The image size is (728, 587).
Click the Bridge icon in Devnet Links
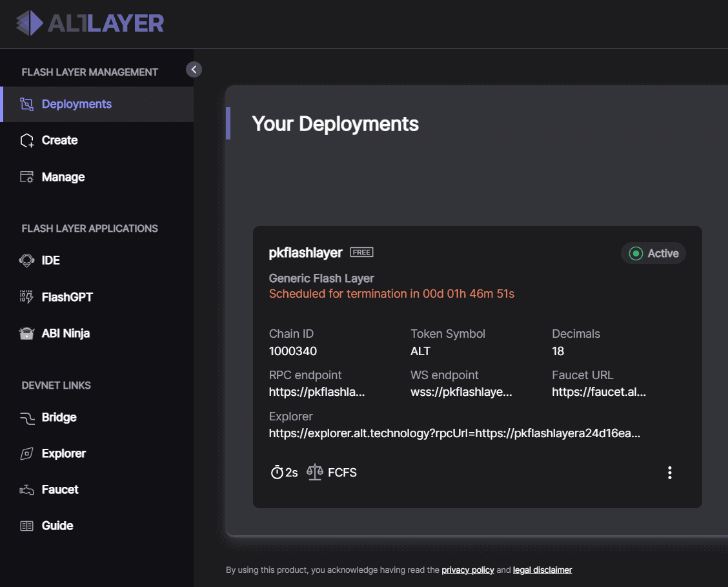point(27,418)
